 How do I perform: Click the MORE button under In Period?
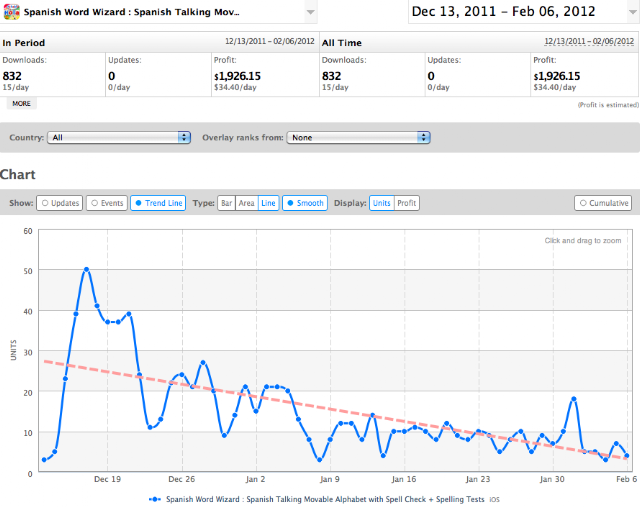click(21, 104)
